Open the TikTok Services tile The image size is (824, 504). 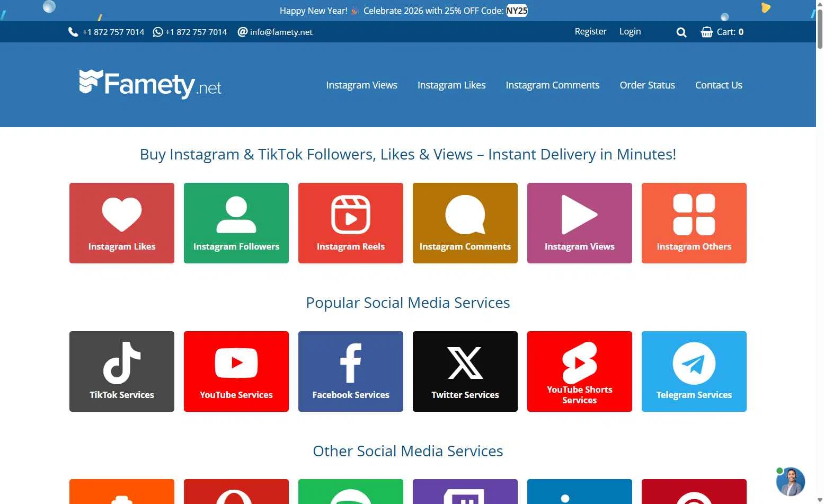(x=122, y=372)
